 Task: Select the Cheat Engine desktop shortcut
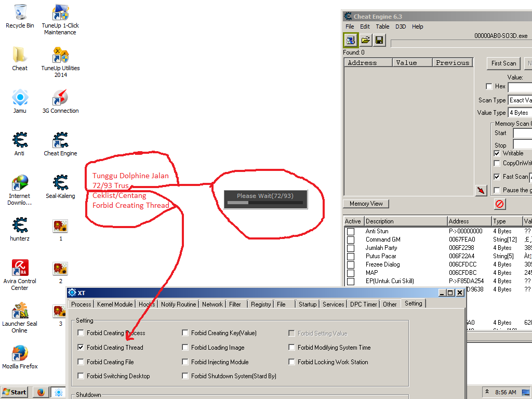coord(60,144)
